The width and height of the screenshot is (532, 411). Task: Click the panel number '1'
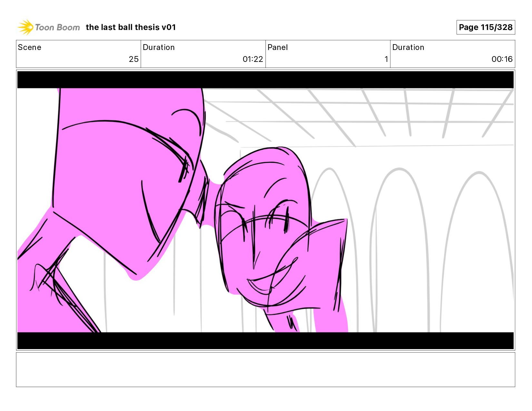tap(386, 59)
